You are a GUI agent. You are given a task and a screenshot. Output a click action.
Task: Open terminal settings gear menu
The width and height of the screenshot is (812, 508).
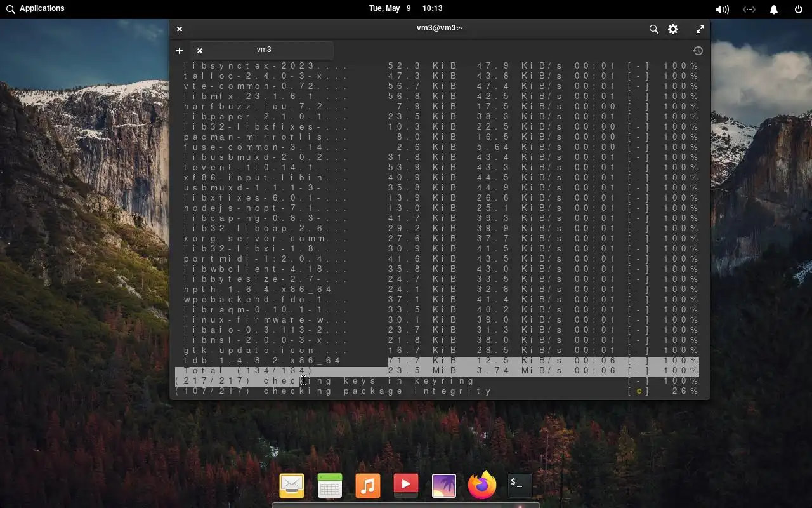click(673, 29)
